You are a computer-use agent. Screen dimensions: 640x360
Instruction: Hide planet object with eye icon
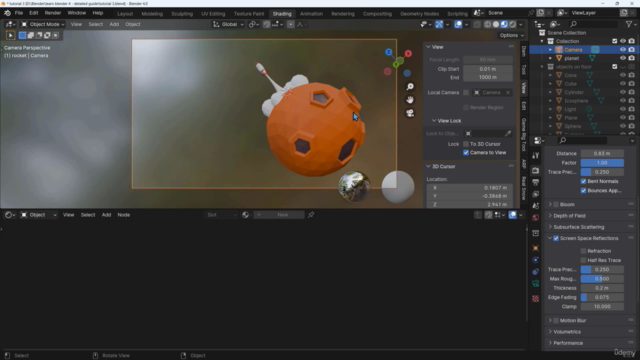point(623,58)
